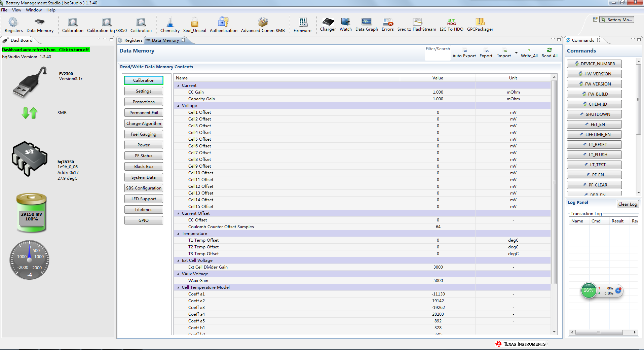Open the dropdown arrow beside Import
This screenshot has height=350, width=644.
516,53
